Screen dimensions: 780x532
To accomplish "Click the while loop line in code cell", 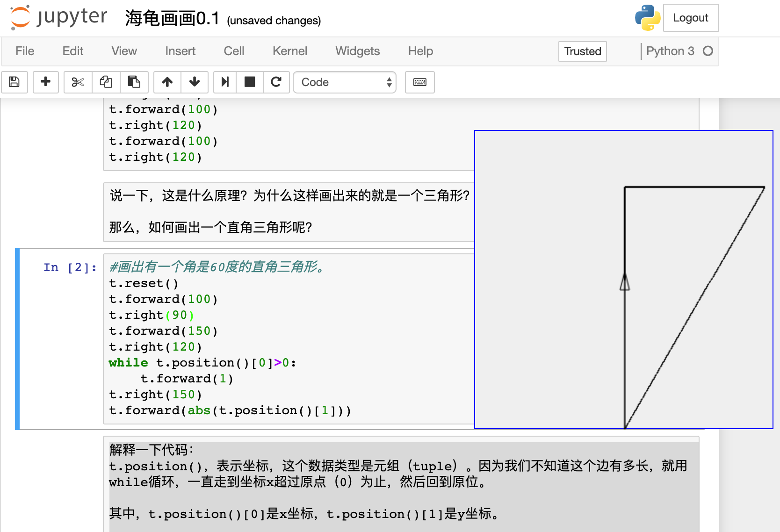I will tap(202, 363).
